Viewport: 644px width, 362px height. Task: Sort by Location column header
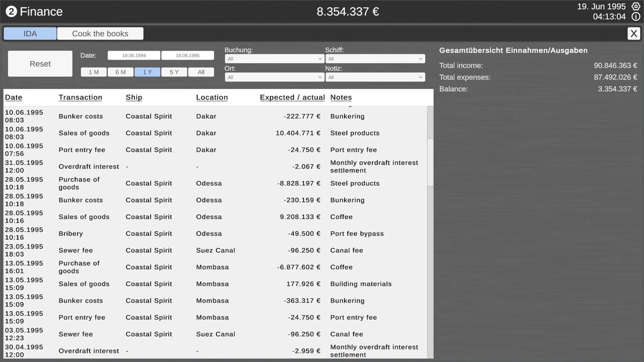212,97
